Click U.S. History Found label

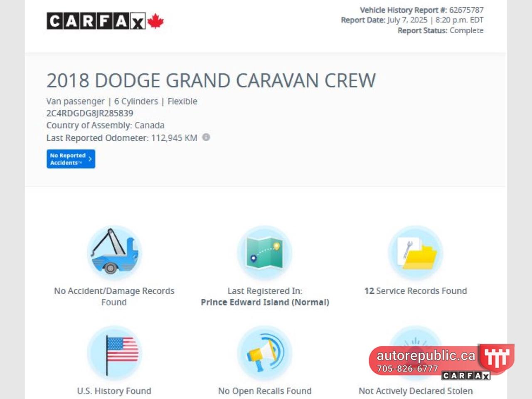(114, 391)
